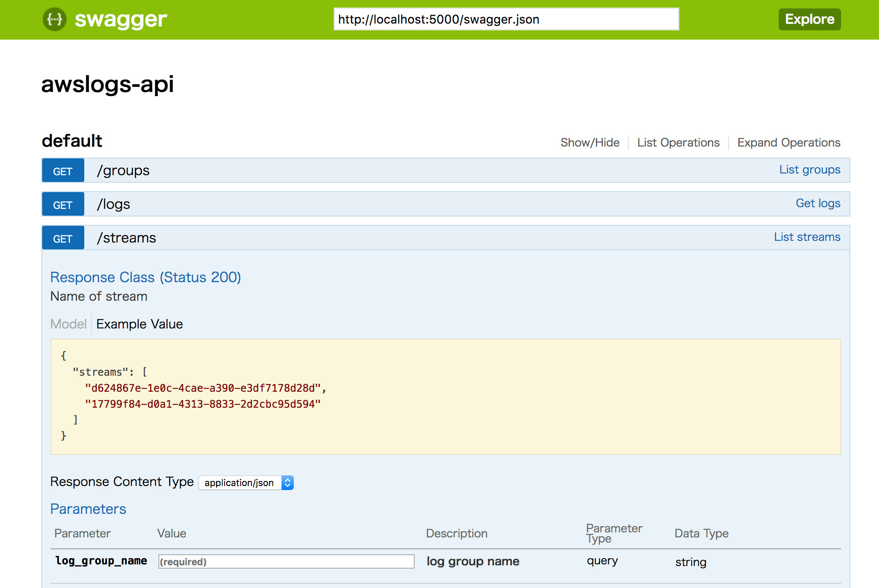
Task: Click List Operations link
Action: click(678, 143)
